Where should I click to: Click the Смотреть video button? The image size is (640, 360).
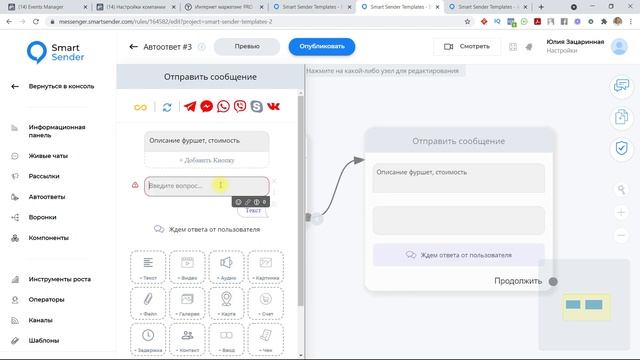pyautogui.click(x=467, y=47)
